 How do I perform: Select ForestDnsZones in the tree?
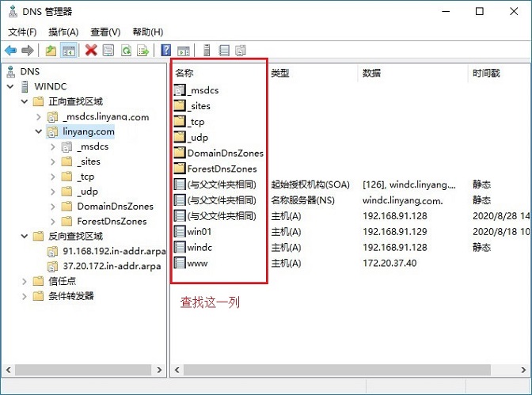112,222
